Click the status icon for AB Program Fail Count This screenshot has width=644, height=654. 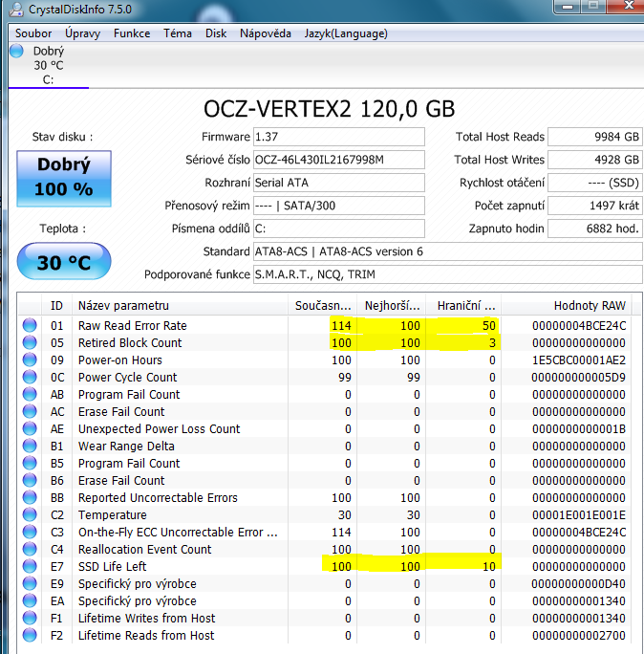pos(30,394)
